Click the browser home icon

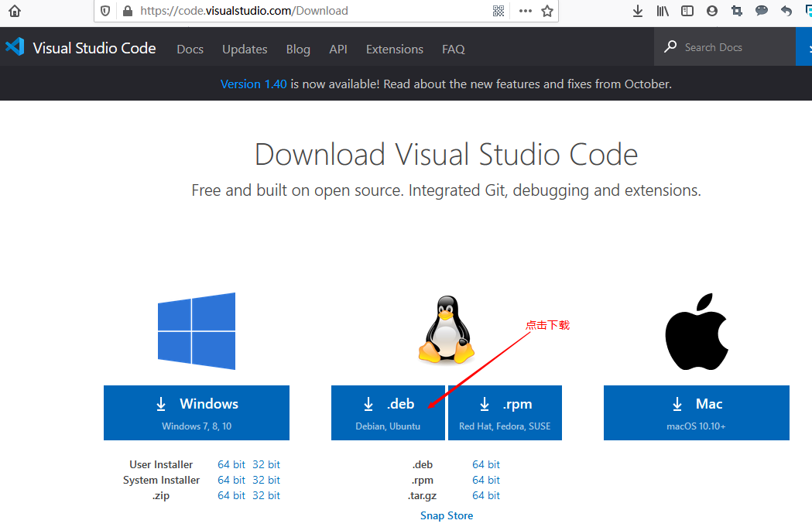click(x=15, y=11)
